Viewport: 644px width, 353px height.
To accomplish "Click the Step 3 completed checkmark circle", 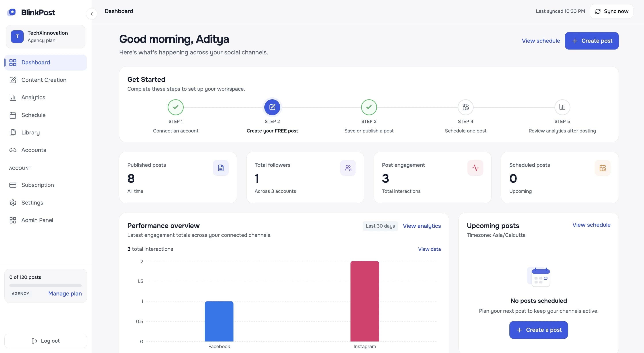I will point(369,107).
